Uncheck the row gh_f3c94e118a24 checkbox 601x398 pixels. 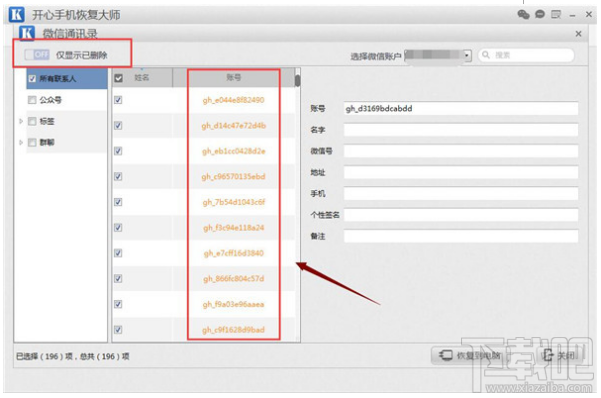(x=118, y=227)
